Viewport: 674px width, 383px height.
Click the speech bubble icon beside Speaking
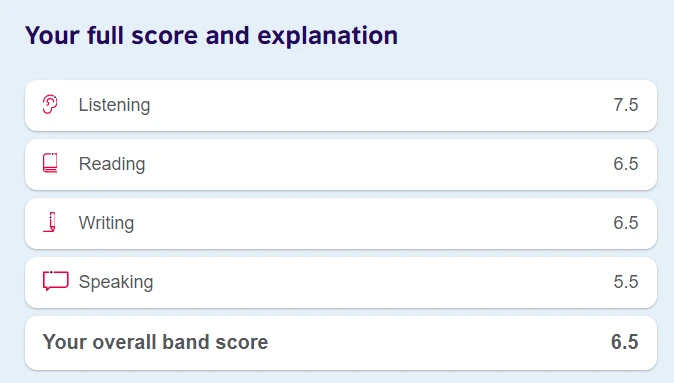tap(55, 281)
